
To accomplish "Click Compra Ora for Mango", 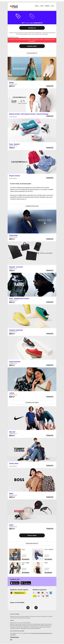I will click(50, 86).
